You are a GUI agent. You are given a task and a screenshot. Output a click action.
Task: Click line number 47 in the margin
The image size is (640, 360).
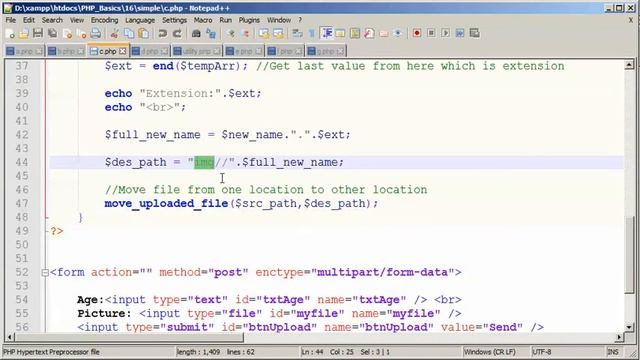click(22, 204)
